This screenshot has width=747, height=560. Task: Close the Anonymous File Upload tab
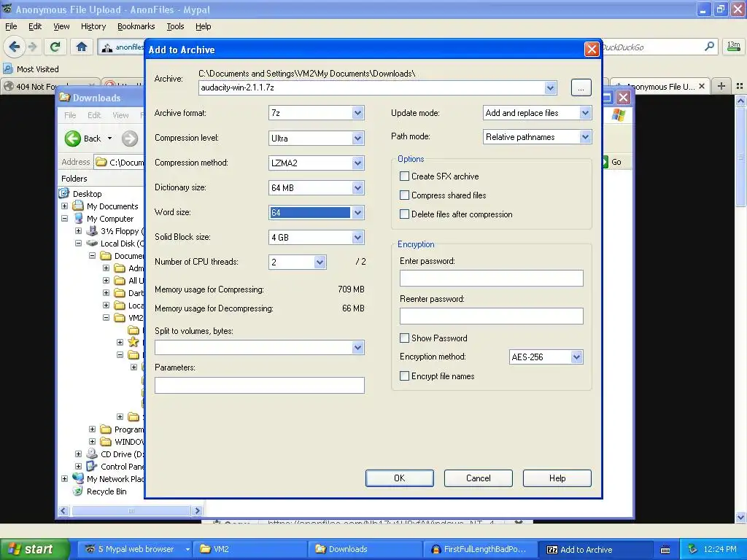[x=702, y=86]
